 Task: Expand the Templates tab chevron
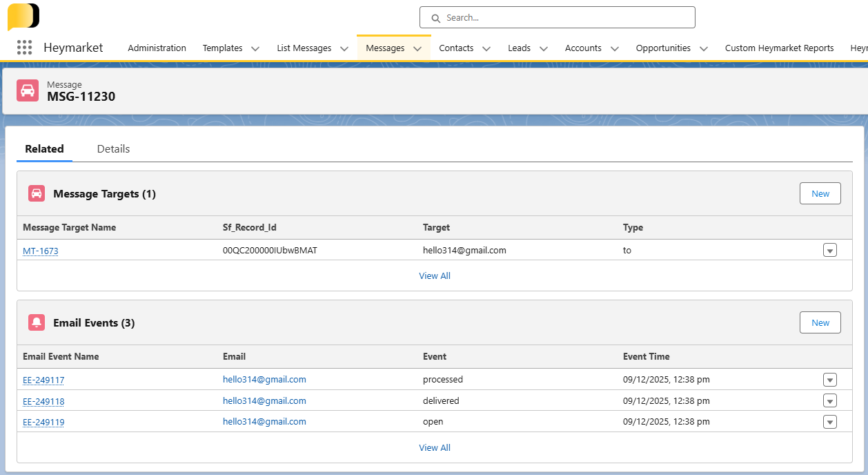click(x=255, y=48)
